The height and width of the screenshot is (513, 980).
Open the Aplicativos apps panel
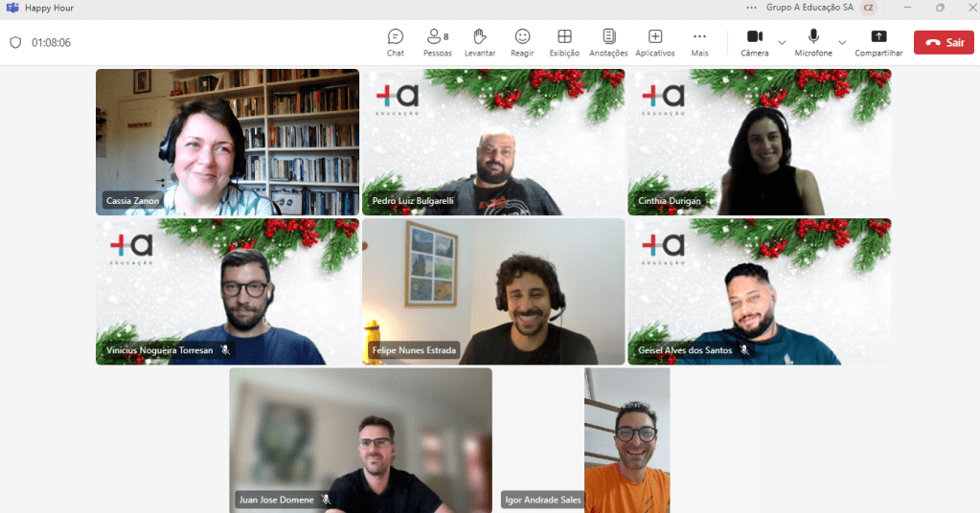click(655, 42)
